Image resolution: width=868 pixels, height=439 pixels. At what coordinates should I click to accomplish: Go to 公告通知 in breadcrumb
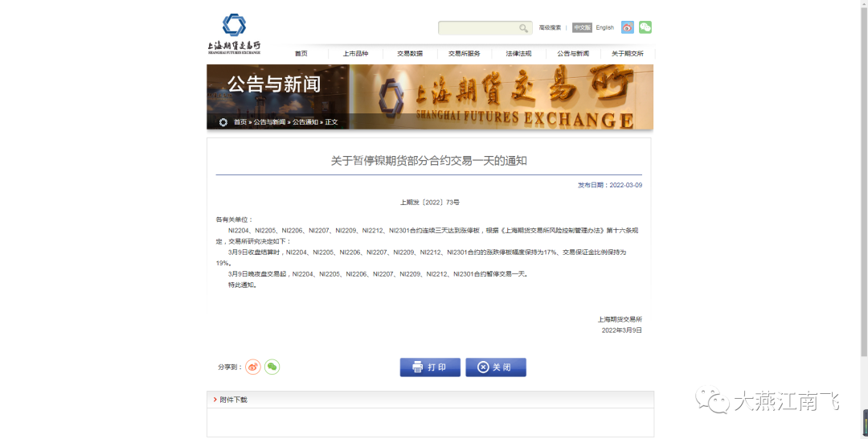305,122
